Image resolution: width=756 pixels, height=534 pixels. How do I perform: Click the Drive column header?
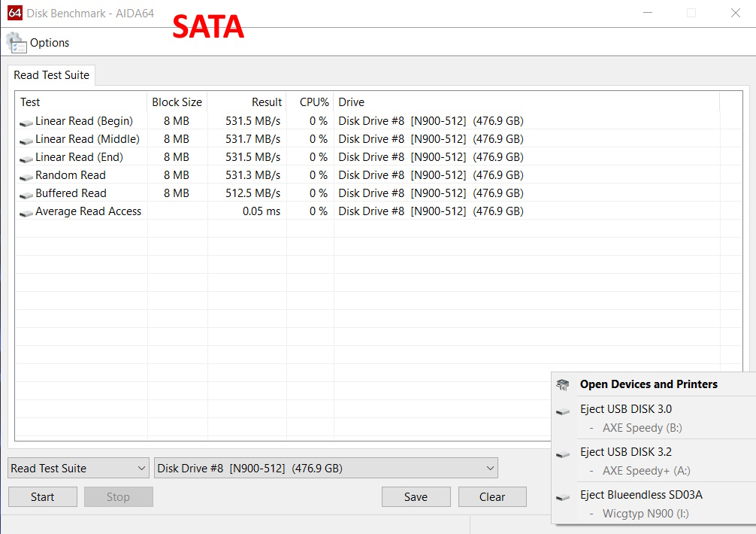pyautogui.click(x=527, y=102)
